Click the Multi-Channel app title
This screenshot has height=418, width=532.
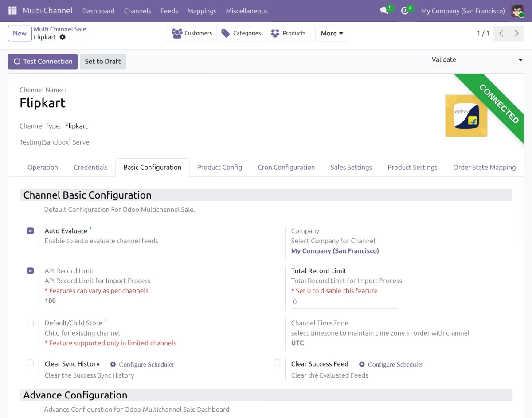[x=47, y=11]
